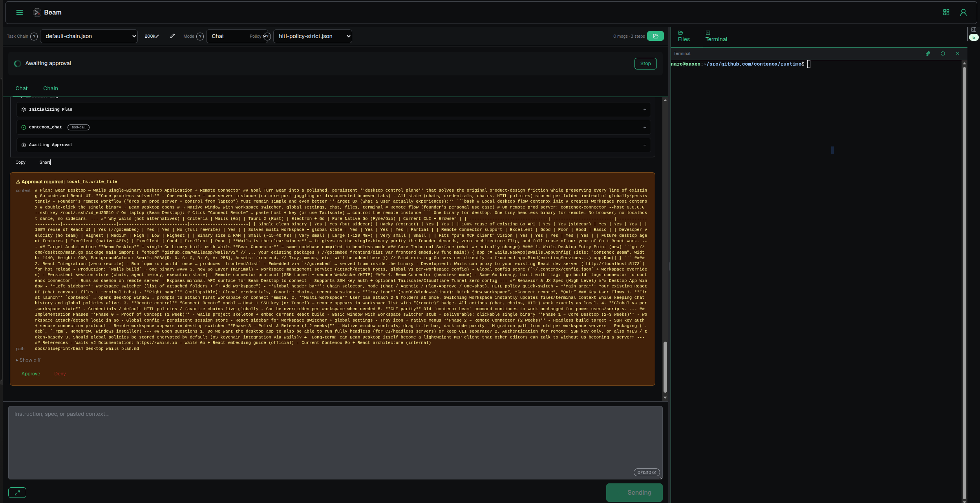The width and height of the screenshot is (980, 503).
Task: Click the green folder button
Action: tap(655, 36)
